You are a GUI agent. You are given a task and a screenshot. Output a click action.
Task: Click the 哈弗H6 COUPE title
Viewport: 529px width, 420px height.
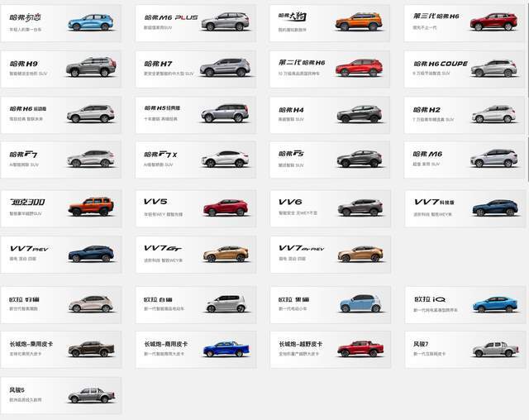point(441,64)
